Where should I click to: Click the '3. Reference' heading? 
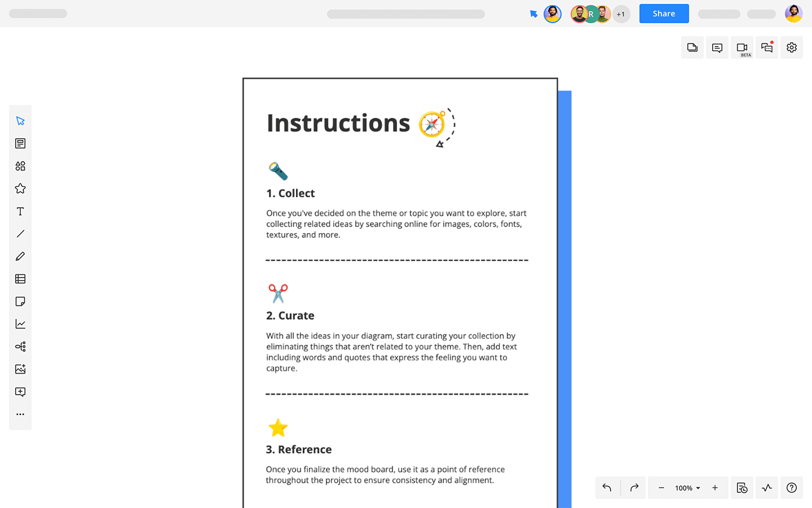[x=299, y=449]
